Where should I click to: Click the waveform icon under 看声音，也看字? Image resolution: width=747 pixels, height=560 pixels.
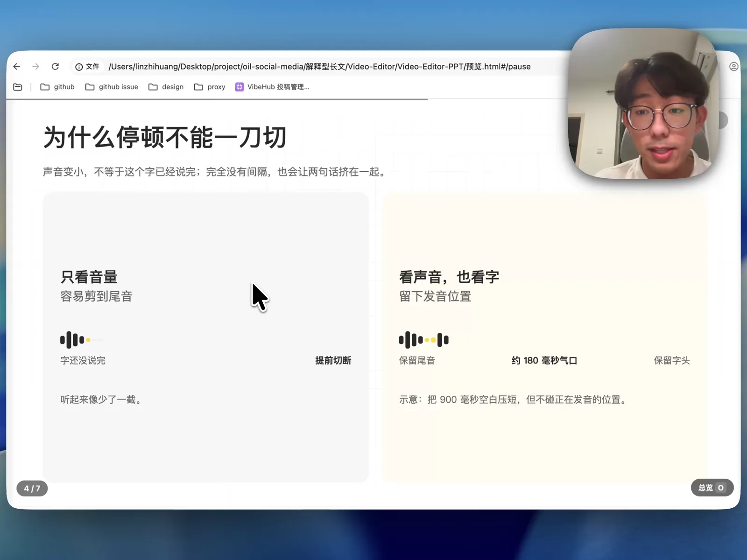tap(424, 340)
